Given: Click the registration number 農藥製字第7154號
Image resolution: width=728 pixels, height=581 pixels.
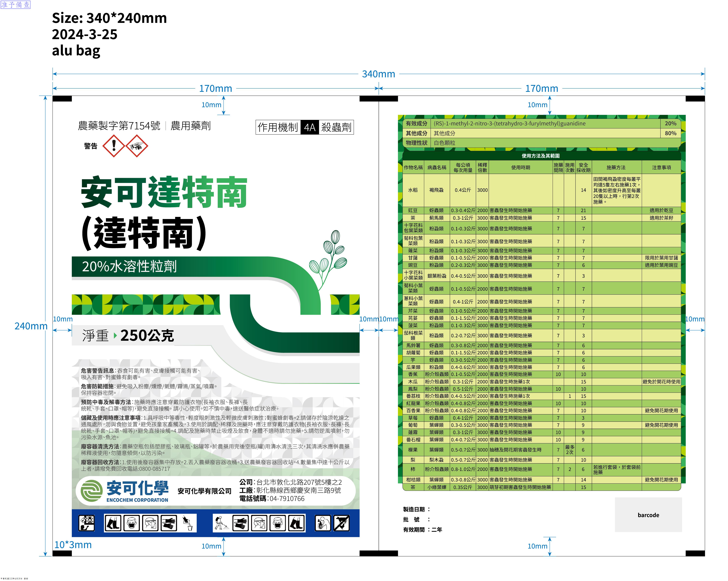Looking at the screenshot, I should [x=119, y=126].
